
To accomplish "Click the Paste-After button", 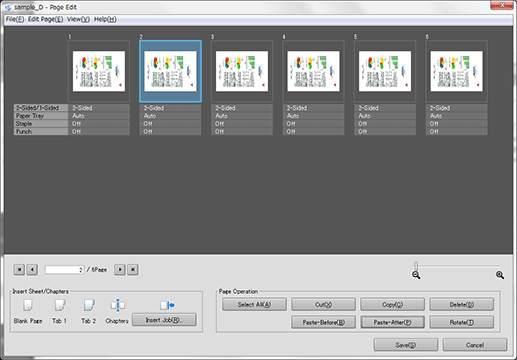I will (x=393, y=322).
